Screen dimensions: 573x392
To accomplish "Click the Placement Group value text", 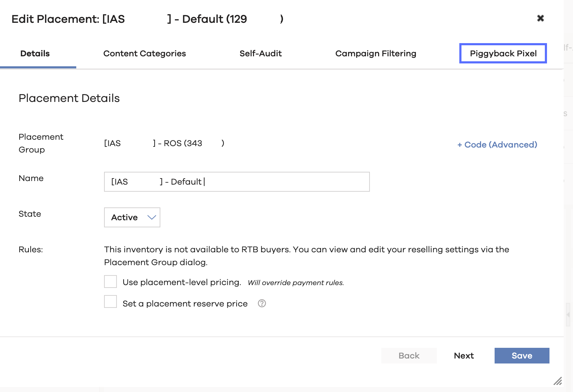I will click(164, 143).
